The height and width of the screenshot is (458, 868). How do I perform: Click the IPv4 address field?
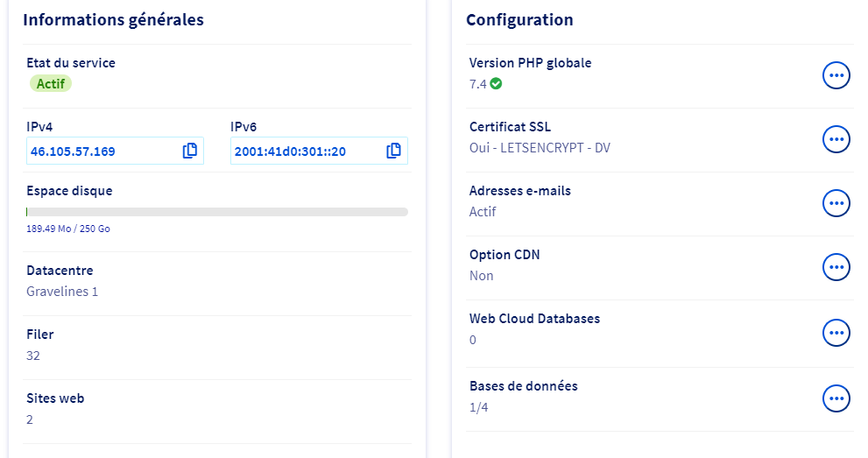click(101, 151)
